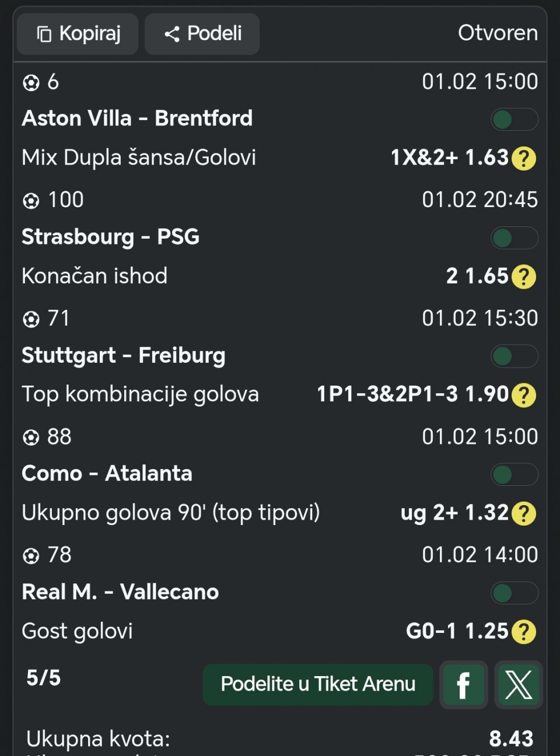
Task: Tap the question mark for Stuttgart - Freiburg bet
Action: (x=523, y=395)
